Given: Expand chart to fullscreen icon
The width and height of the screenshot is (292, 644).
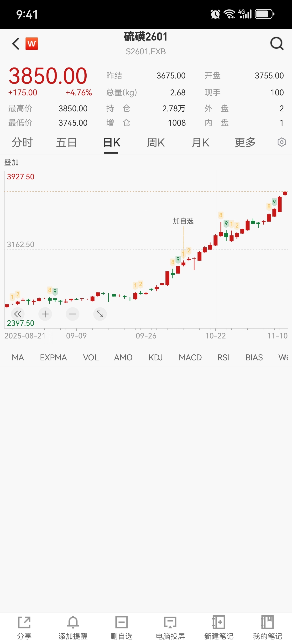Looking at the screenshot, I should point(100,314).
